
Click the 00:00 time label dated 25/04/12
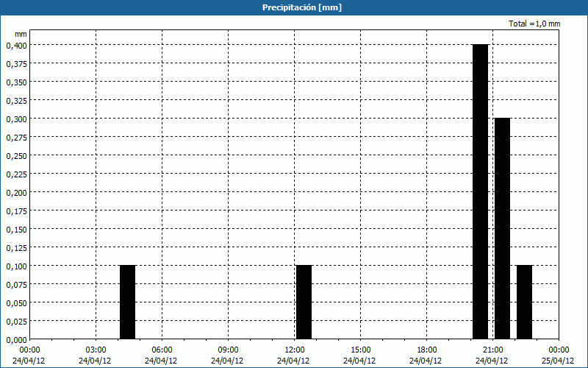pos(559,350)
